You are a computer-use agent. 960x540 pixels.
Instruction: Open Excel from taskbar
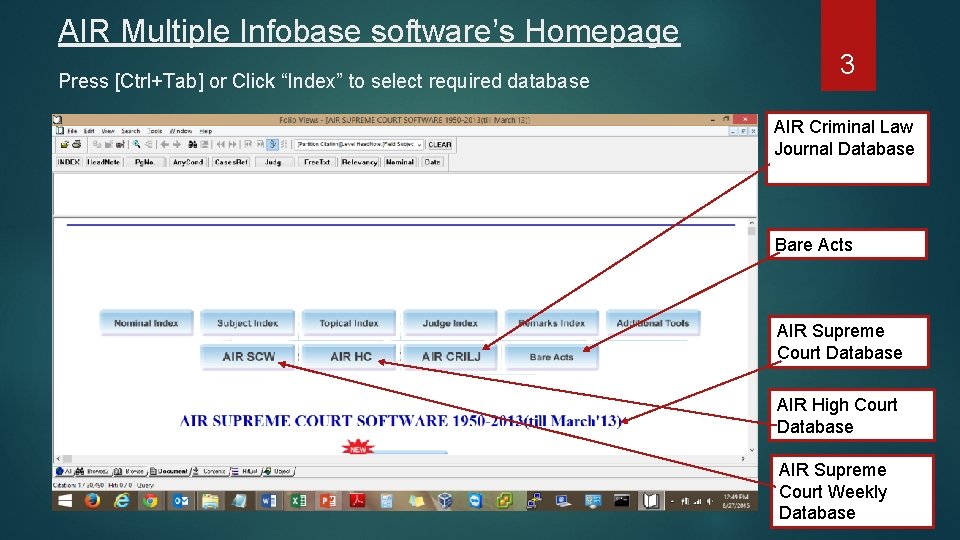[298, 501]
